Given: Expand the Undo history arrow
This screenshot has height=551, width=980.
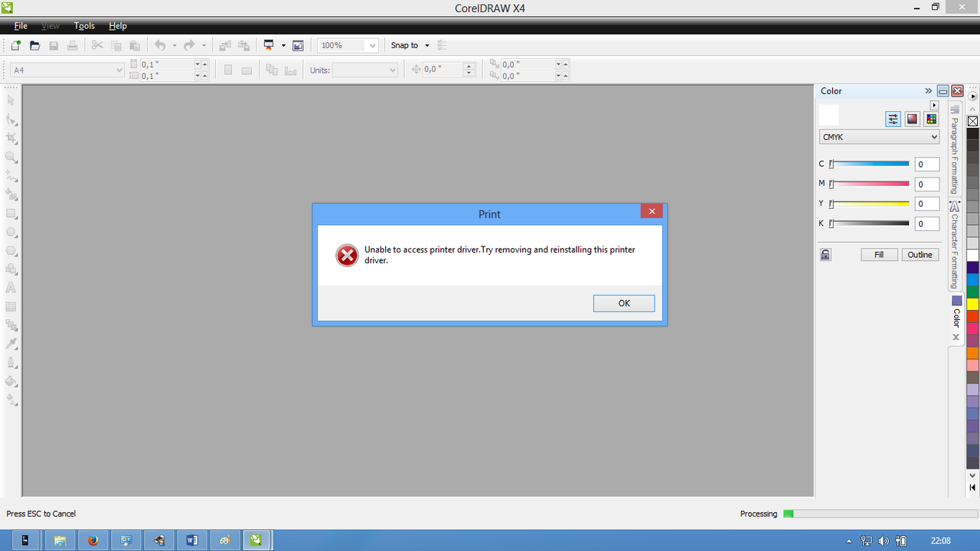Looking at the screenshot, I should [x=175, y=46].
